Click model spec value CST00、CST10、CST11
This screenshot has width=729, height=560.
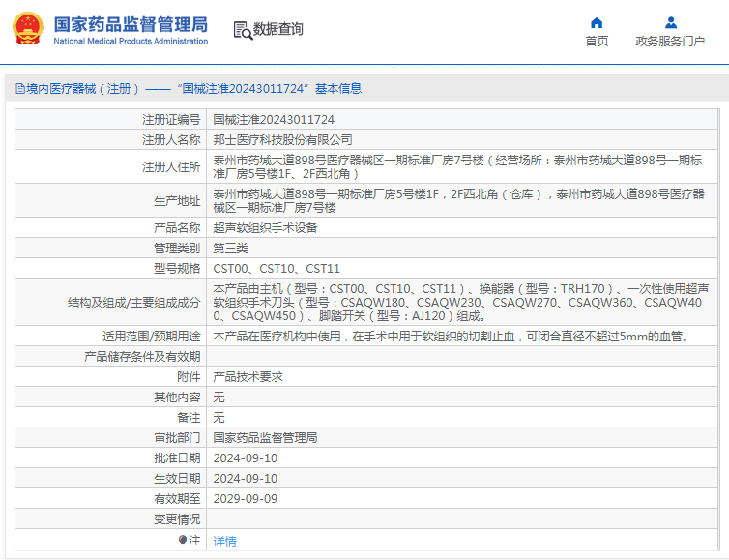277,268
